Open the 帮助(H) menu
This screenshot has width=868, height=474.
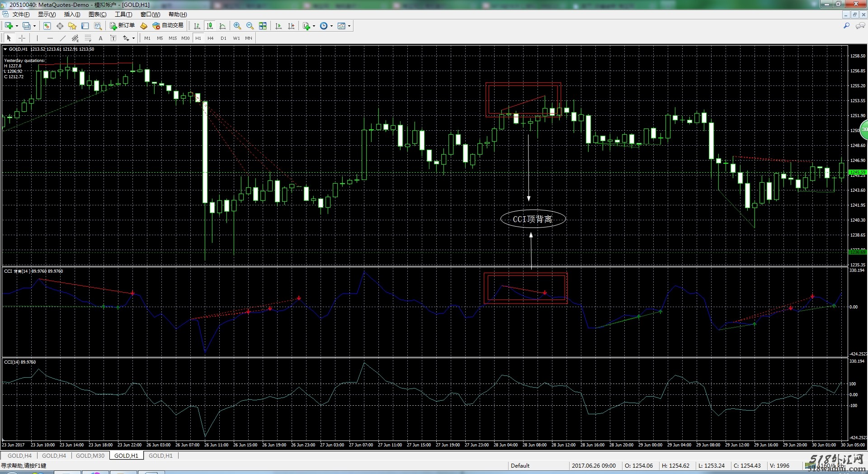pyautogui.click(x=178, y=14)
